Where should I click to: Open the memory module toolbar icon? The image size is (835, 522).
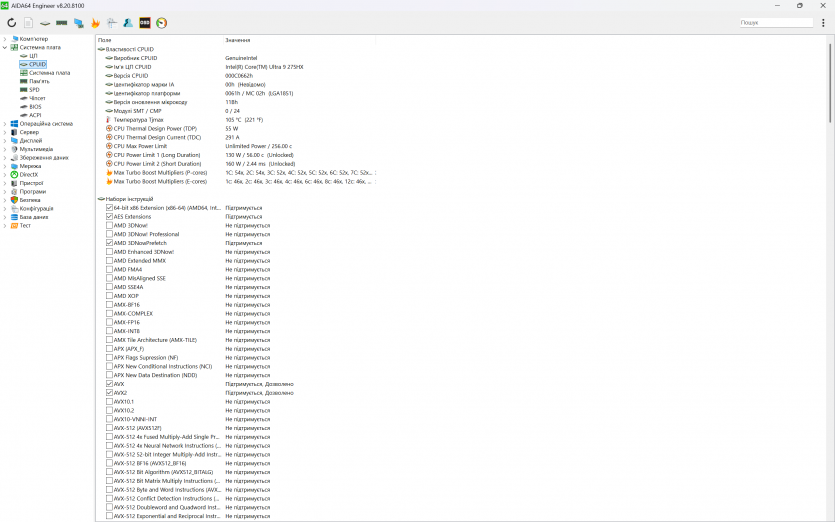tap(61, 22)
